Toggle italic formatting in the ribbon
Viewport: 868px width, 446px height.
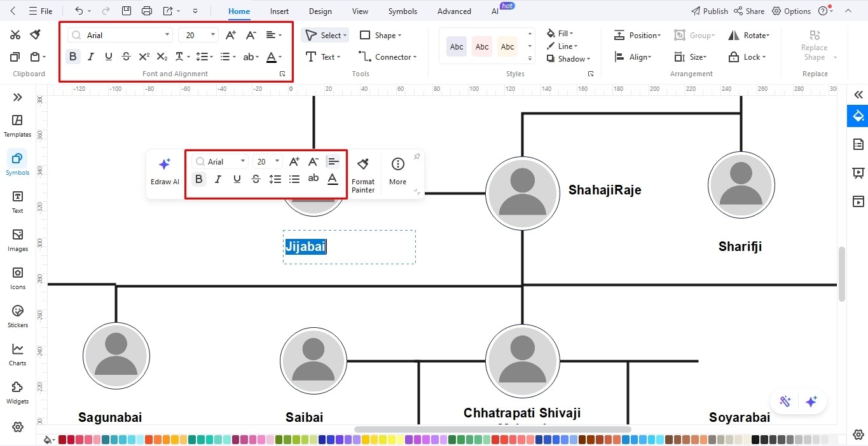coord(90,56)
